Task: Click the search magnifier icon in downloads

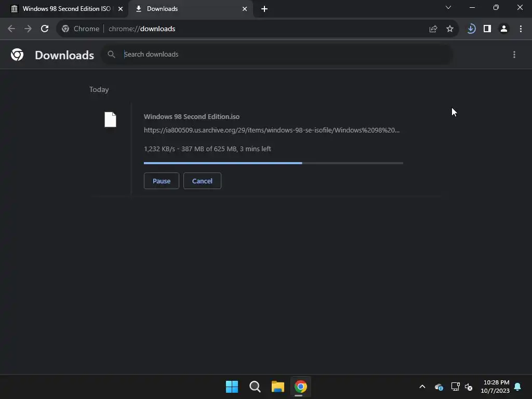Action: 111,54
